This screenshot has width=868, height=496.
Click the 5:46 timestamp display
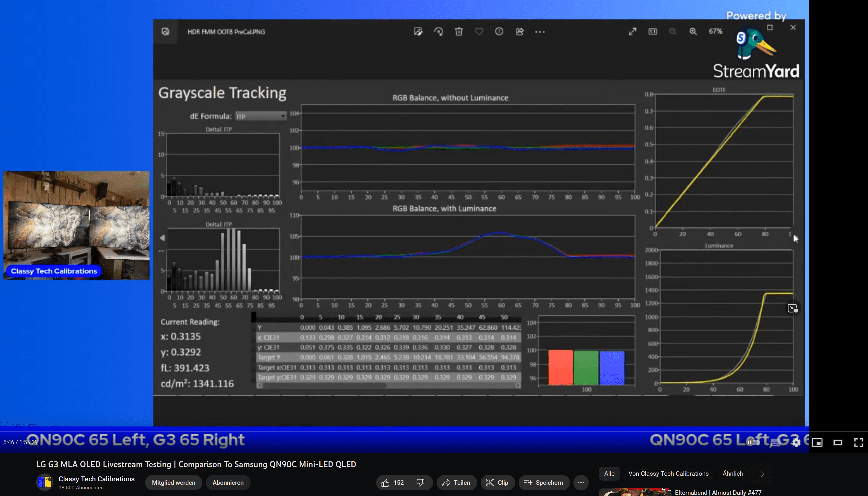click(21, 442)
